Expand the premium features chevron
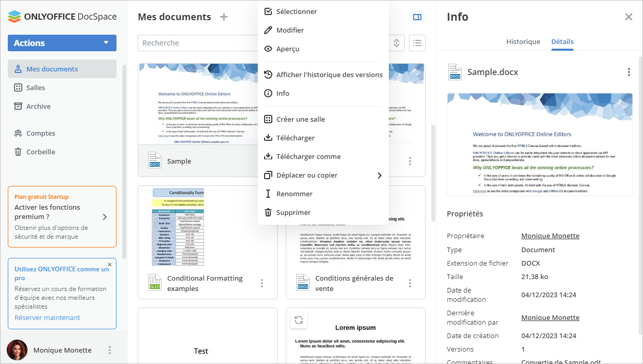The width and height of the screenshot is (643, 364). (105, 217)
